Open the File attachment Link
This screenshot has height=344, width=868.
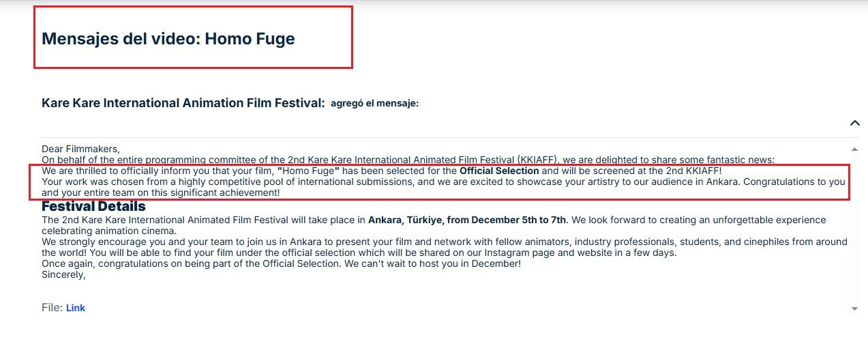point(75,308)
